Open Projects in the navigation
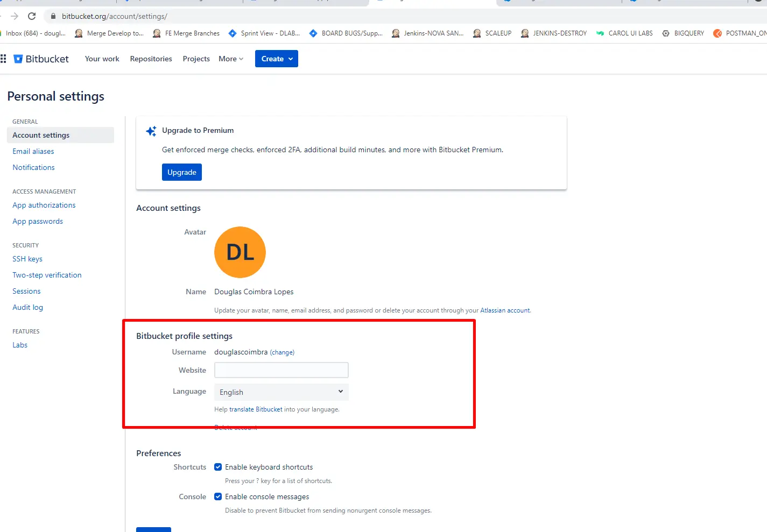This screenshot has height=532, width=767. [196, 59]
